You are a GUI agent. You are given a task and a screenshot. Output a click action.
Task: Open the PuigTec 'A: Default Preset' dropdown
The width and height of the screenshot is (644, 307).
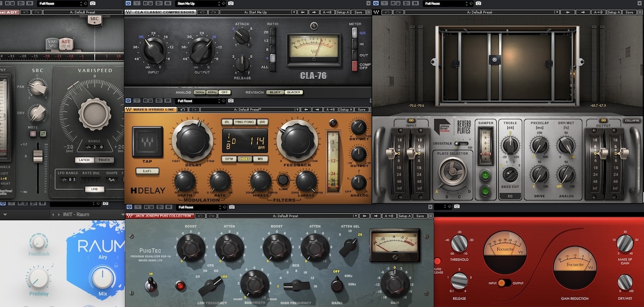(x=289, y=216)
